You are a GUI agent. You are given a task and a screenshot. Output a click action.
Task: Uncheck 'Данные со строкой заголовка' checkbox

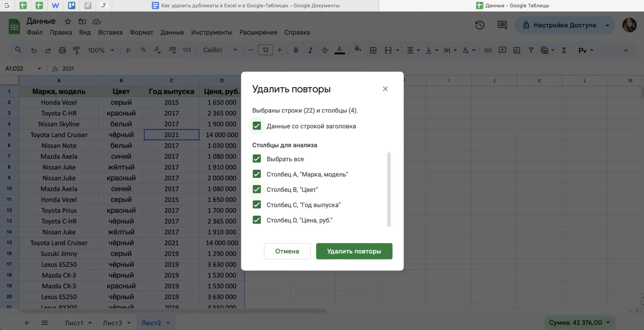[257, 126]
